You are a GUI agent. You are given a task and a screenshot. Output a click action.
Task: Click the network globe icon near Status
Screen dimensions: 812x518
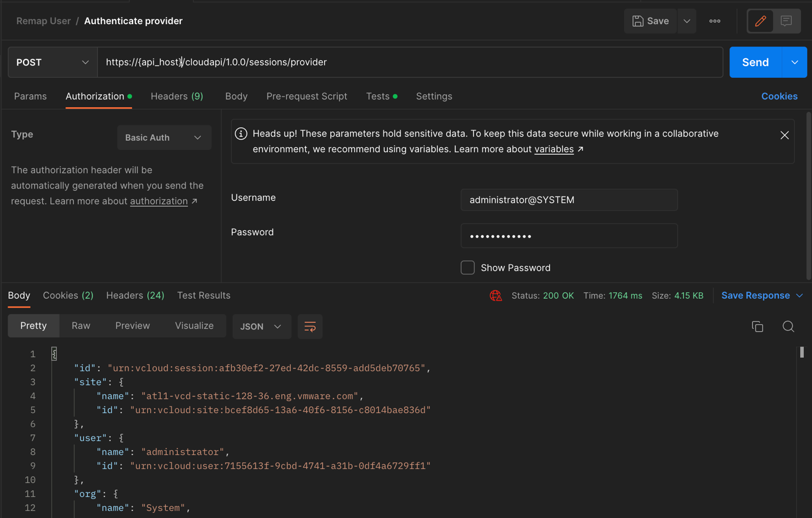click(x=496, y=296)
